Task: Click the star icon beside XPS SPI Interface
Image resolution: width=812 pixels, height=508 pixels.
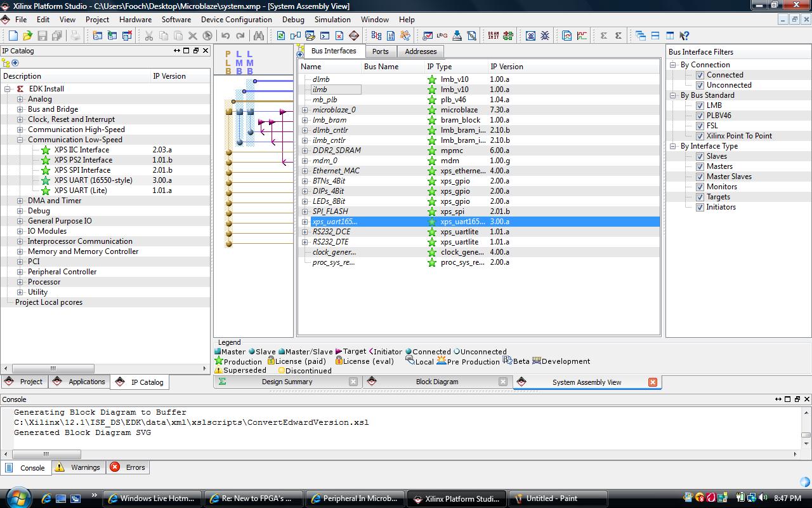Action: [46, 170]
